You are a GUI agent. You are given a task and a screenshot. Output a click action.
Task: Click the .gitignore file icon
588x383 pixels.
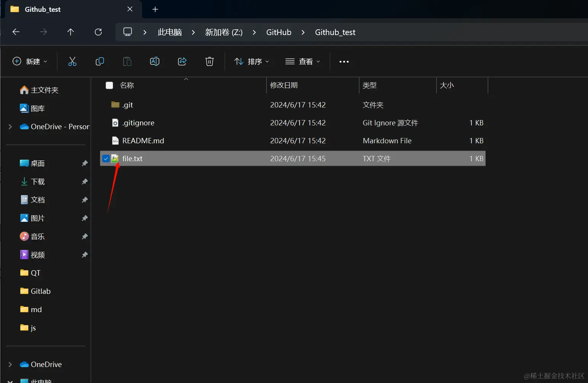(115, 123)
